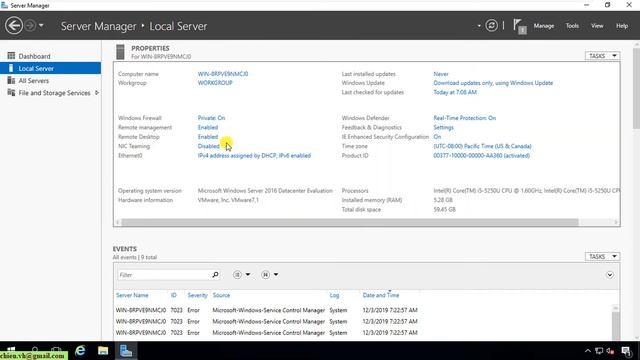Sort events by Server Name column
This screenshot has height=360, width=640.
(132, 295)
